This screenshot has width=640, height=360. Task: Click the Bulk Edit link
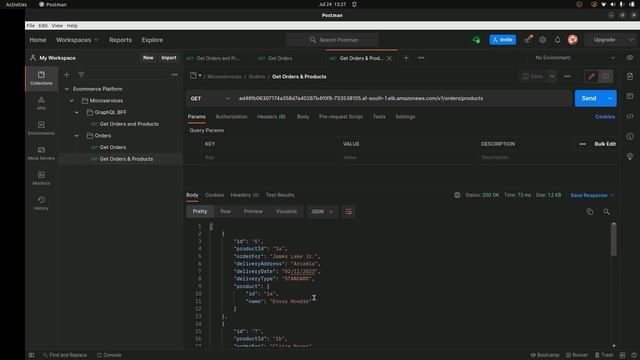coord(605,144)
